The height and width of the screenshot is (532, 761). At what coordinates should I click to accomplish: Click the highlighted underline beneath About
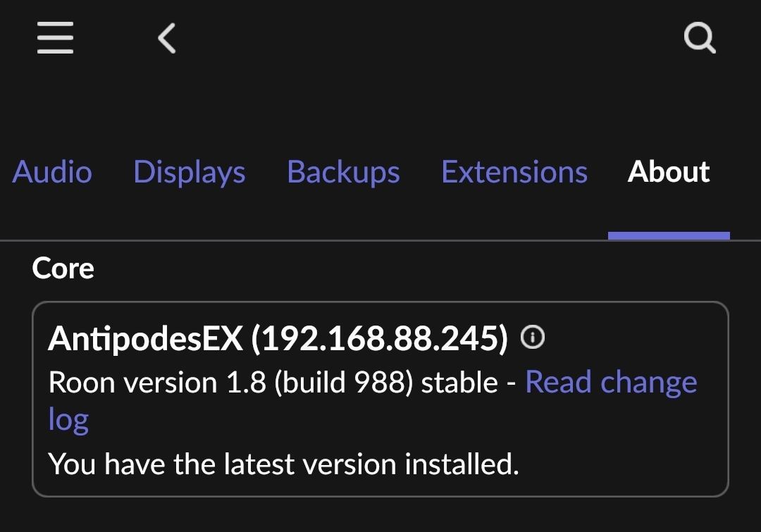669,235
